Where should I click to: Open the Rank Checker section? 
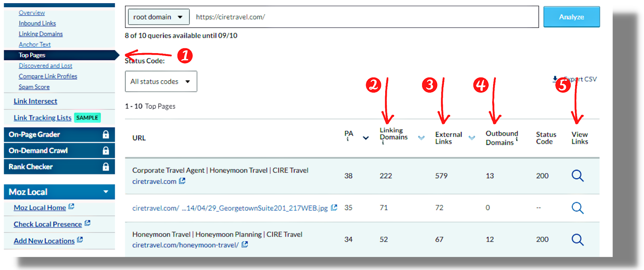[x=59, y=167]
